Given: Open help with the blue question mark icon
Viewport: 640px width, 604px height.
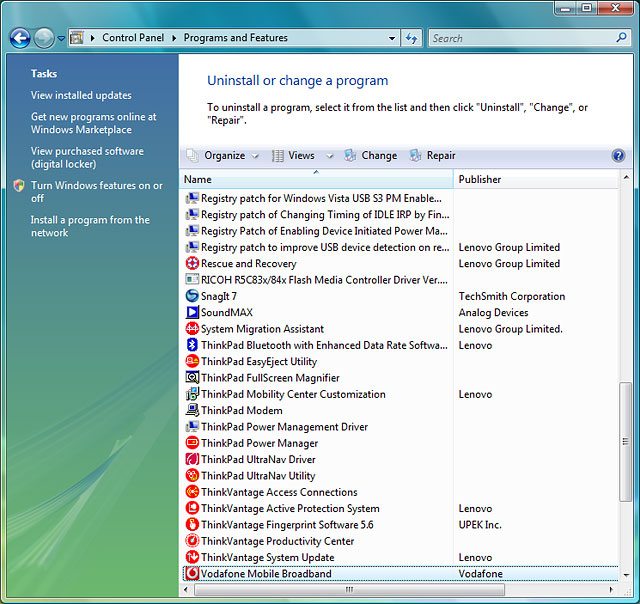Looking at the screenshot, I should (618, 156).
